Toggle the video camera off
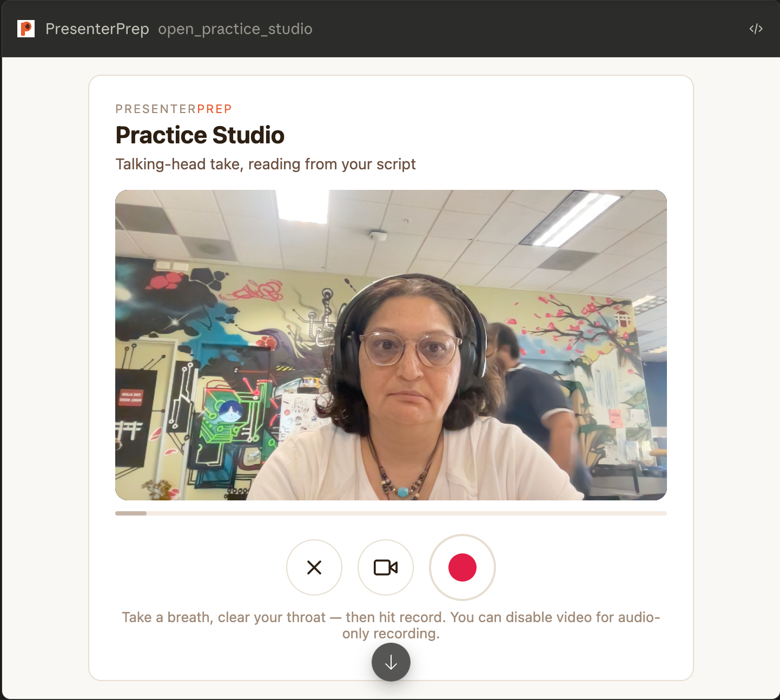780x700 pixels. point(386,567)
